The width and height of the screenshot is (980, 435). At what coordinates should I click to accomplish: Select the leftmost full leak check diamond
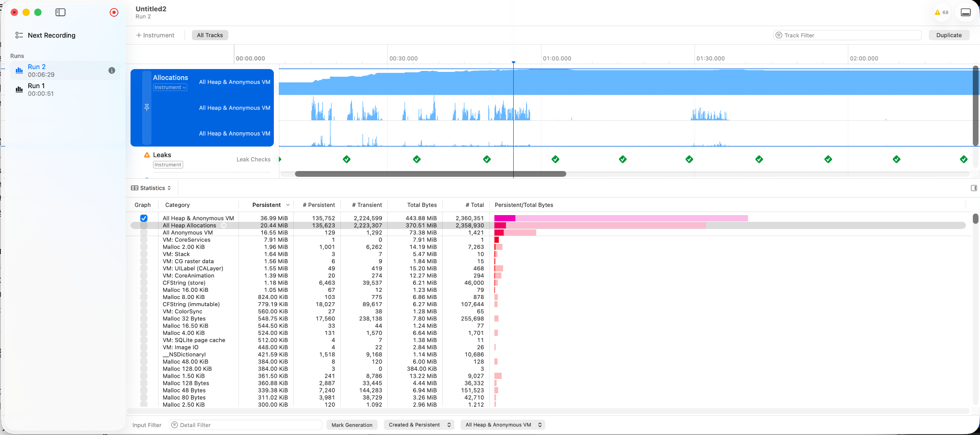pos(347,160)
